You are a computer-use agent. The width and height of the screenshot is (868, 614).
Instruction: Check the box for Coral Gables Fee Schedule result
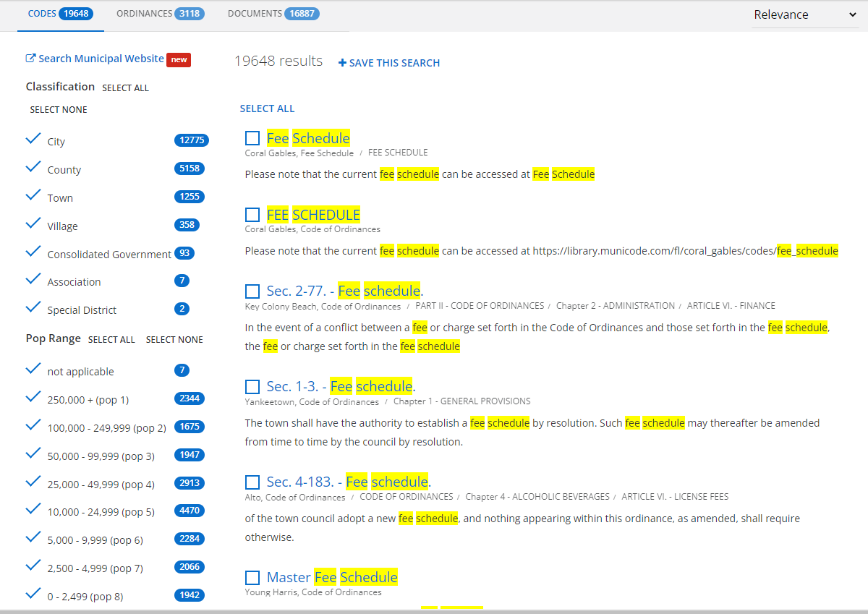pyautogui.click(x=252, y=138)
